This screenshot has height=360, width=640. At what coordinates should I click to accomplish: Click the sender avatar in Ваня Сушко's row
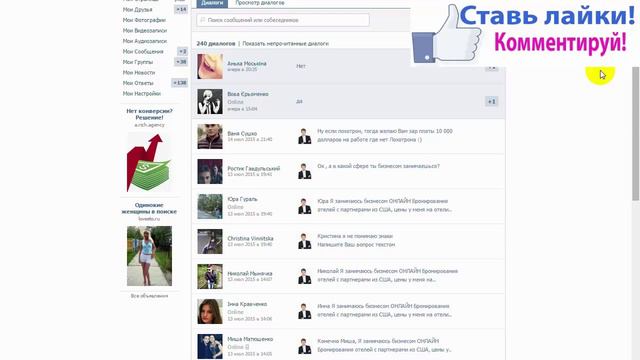coord(304,136)
